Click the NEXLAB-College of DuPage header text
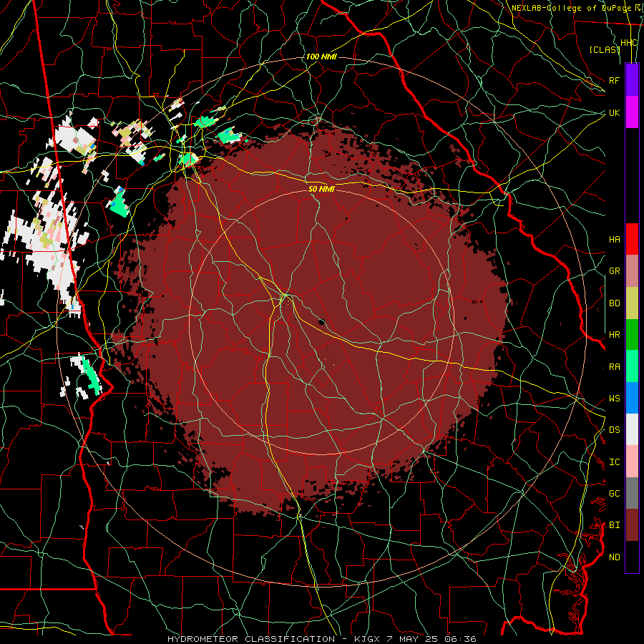 tap(571, 8)
